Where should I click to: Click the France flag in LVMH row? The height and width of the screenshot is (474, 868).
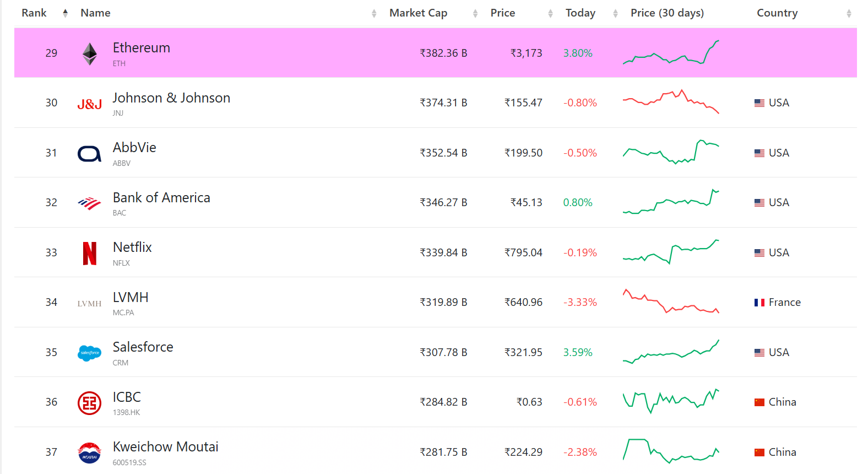[x=759, y=302]
